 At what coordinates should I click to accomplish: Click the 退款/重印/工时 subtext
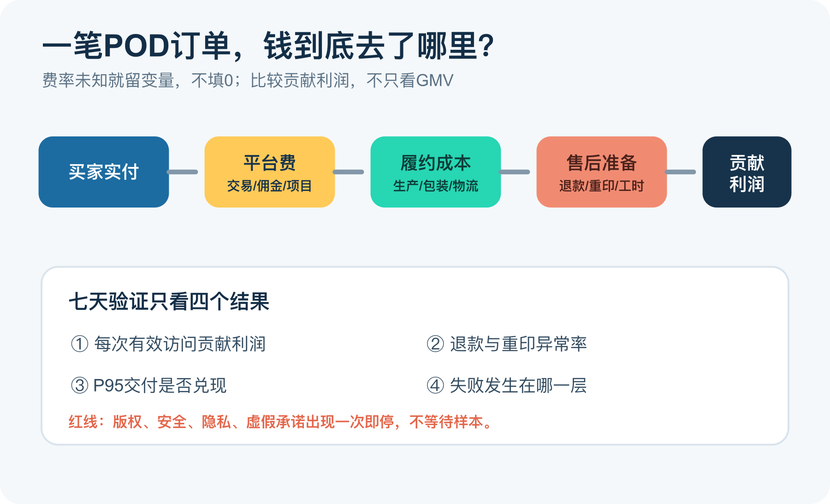(602, 186)
